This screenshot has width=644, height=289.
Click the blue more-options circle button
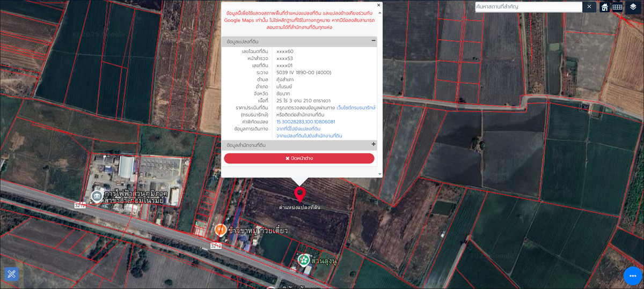(633, 276)
